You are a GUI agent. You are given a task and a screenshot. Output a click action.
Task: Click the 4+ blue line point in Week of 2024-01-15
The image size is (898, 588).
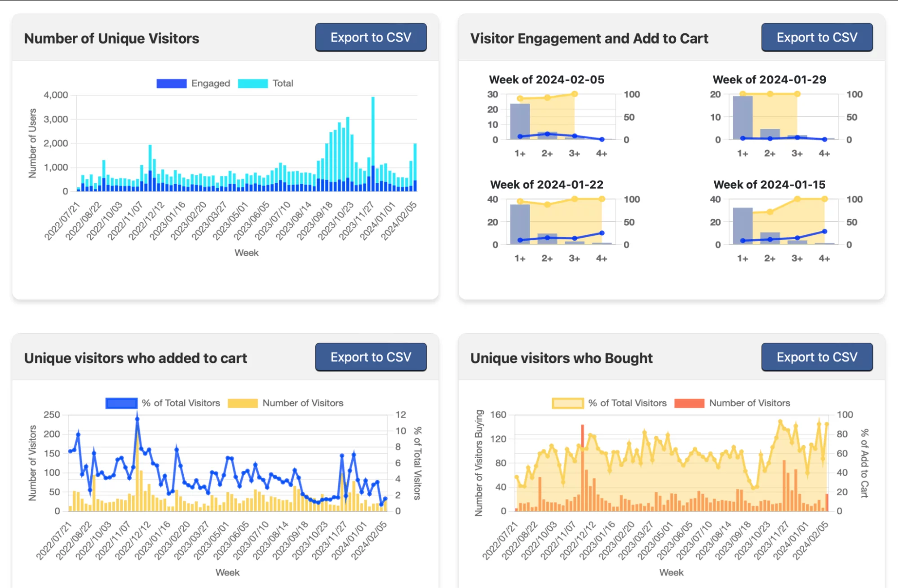(x=824, y=232)
